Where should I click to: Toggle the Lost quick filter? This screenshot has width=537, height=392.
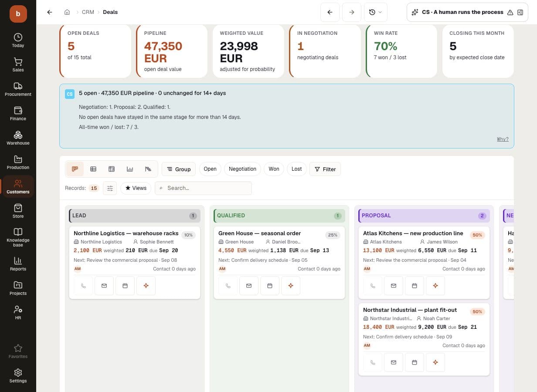(296, 169)
